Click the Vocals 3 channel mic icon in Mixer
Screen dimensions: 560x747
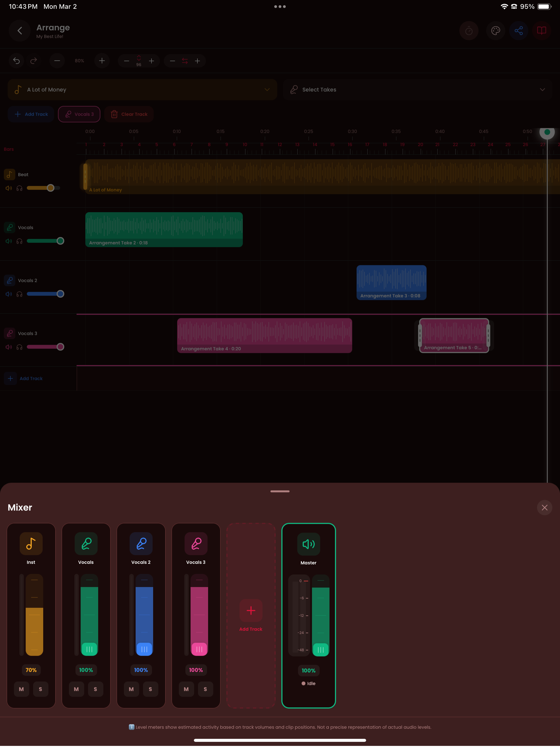(x=196, y=544)
